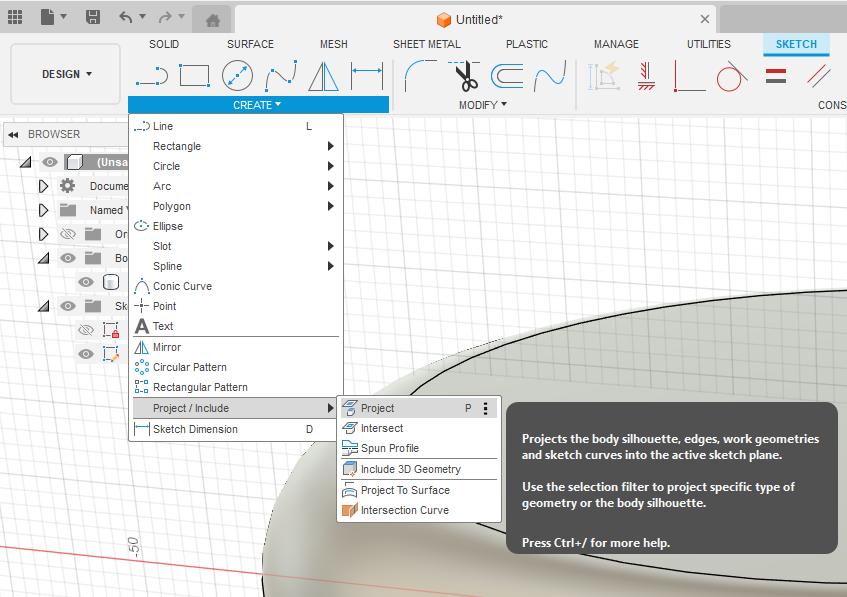Choose Include 3D Geometry
The image size is (847, 597).
419,469
